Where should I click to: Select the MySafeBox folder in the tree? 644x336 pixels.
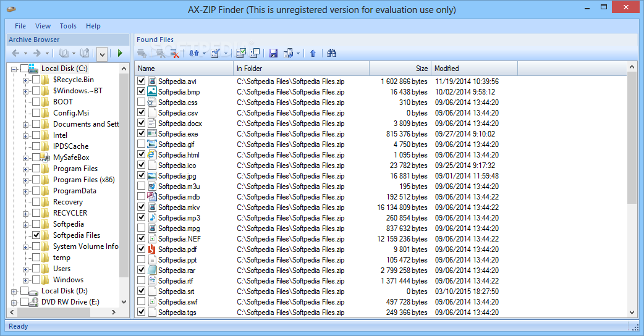tap(71, 157)
